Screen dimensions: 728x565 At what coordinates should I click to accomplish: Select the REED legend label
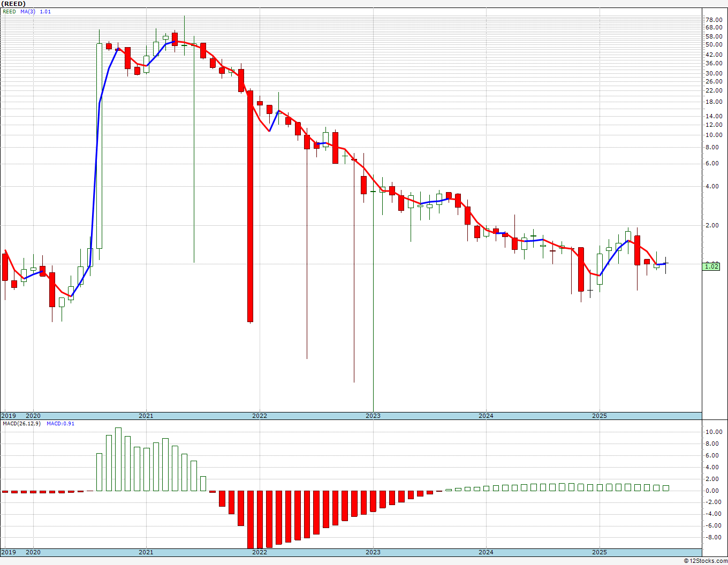(9, 11)
